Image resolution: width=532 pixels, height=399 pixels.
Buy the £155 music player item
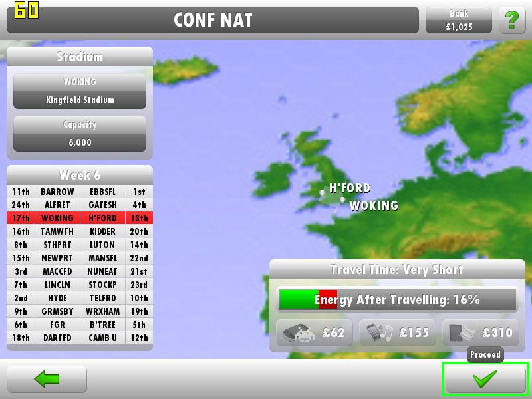398,332
